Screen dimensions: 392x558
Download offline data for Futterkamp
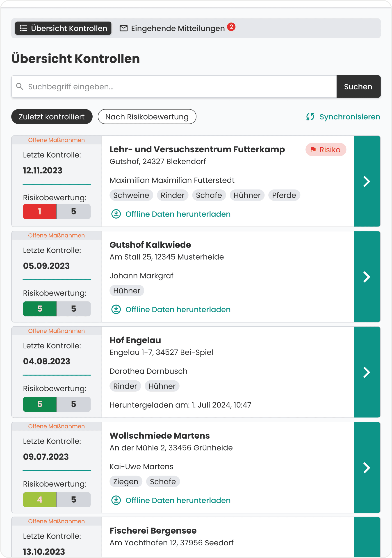coord(171,214)
